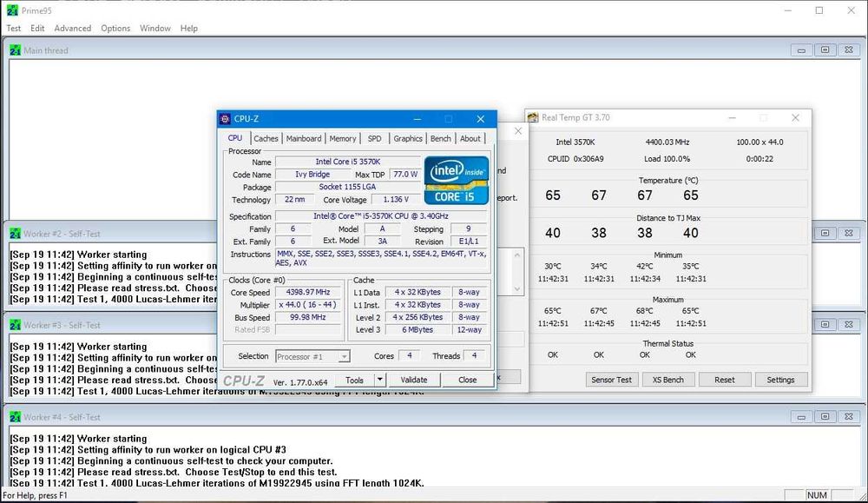Expand the Tools dropdown arrow in CPU-Z
Image resolution: width=868 pixels, height=503 pixels.
click(x=379, y=380)
